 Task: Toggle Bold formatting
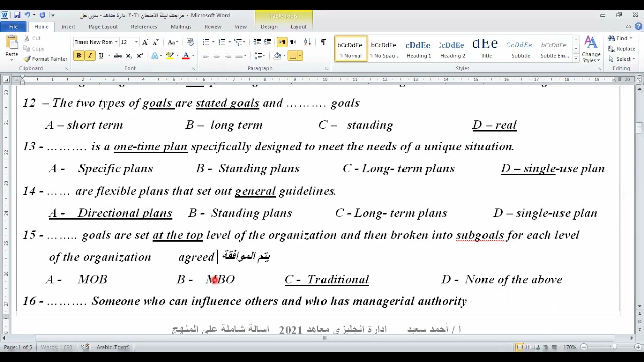tap(78, 56)
